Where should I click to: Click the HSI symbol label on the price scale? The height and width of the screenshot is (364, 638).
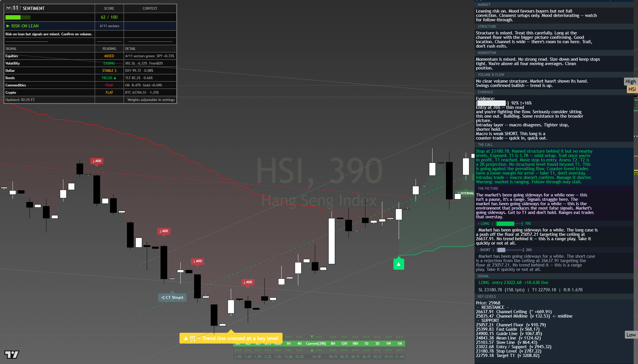(x=632, y=89)
